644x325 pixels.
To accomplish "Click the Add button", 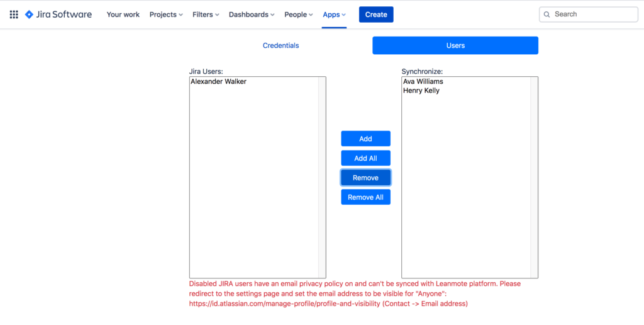I will [x=365, y=139].
